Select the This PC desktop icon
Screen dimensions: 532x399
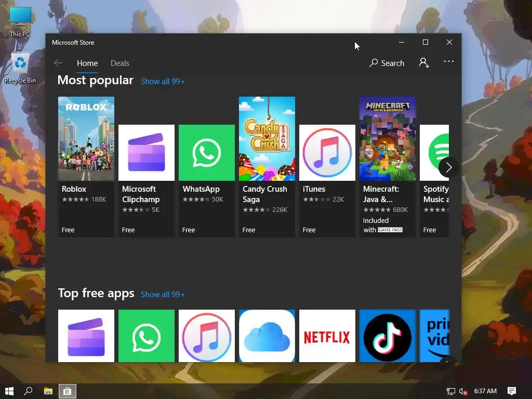click(x=20, y=22)
